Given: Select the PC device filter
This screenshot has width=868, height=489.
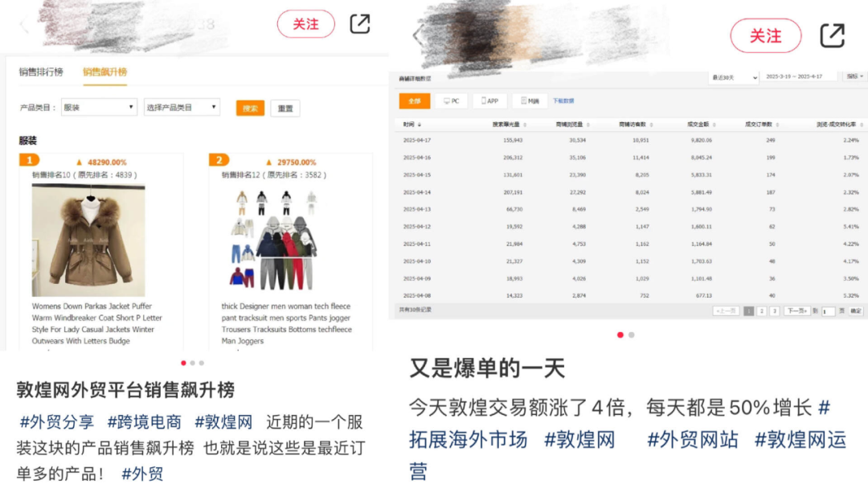Looking at the screenshot, I should tap(451, 101).
